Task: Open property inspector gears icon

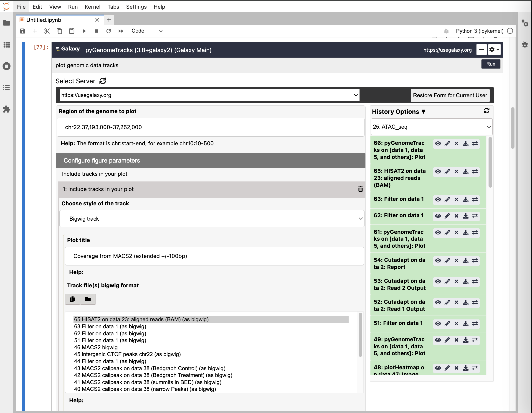Action: 525,23
